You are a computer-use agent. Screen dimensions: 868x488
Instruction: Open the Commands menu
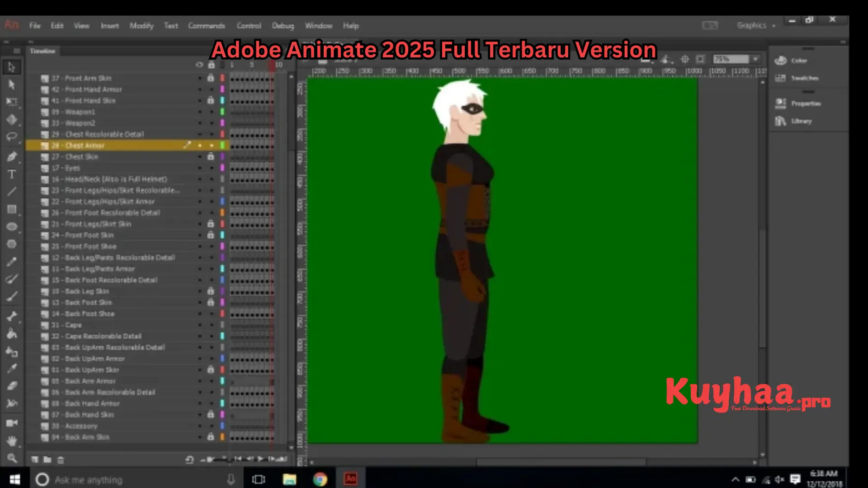point(206,26)
